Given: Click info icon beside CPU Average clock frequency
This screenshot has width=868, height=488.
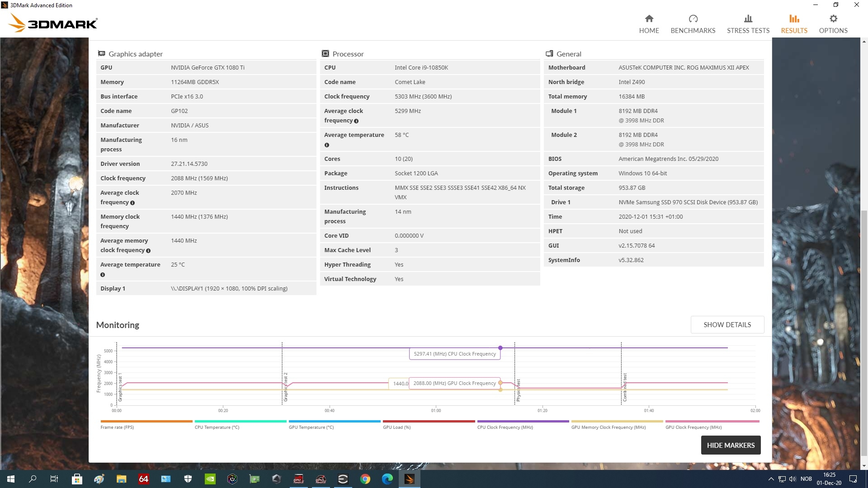Looking at the screenshot, I should click(356, 121).
